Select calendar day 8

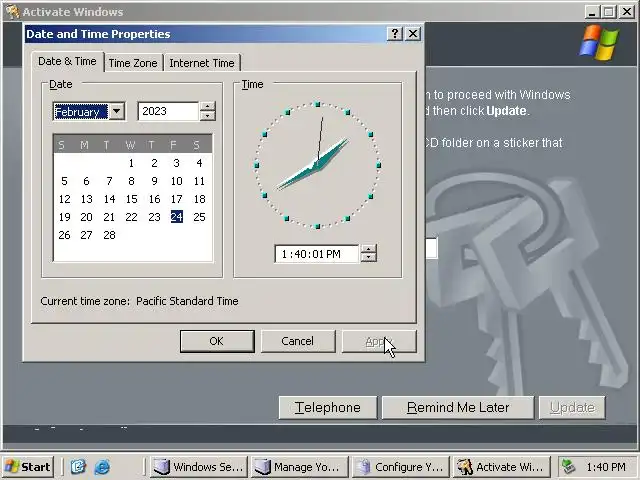[131, 181]
